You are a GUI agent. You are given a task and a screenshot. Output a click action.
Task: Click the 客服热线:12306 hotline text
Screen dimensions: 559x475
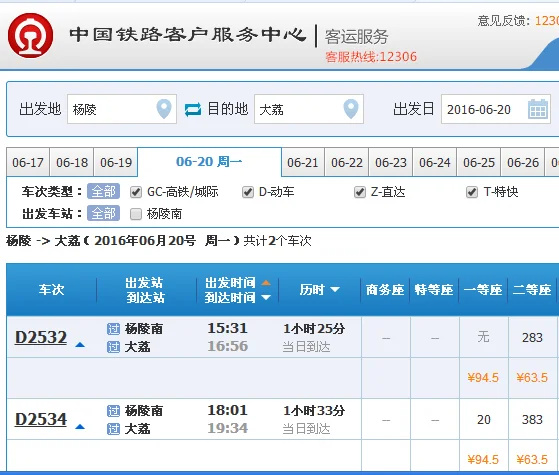click(x=371, y=57)
